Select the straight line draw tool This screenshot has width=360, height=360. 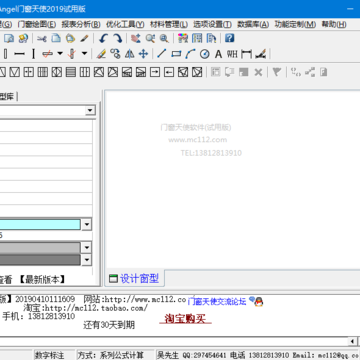[162, 54]
